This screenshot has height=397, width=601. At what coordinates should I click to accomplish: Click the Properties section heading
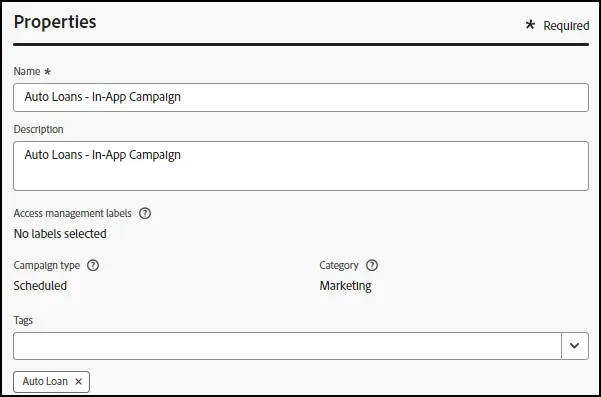tap(55, 22)
